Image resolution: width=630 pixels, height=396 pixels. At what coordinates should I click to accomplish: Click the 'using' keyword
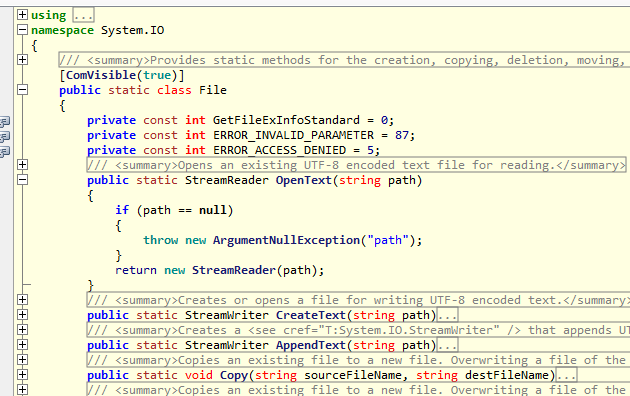(49, 15)
